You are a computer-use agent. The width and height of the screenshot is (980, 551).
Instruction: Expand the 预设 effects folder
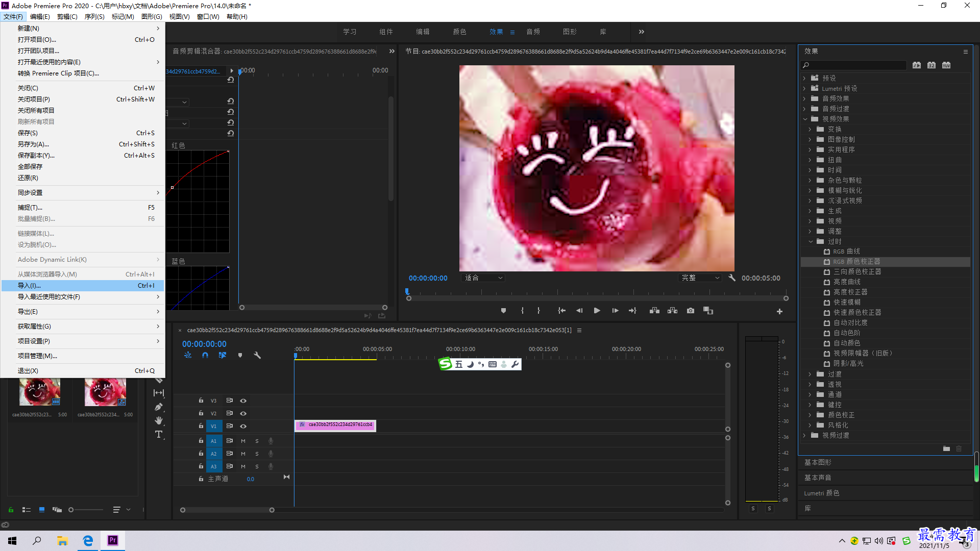804,78
